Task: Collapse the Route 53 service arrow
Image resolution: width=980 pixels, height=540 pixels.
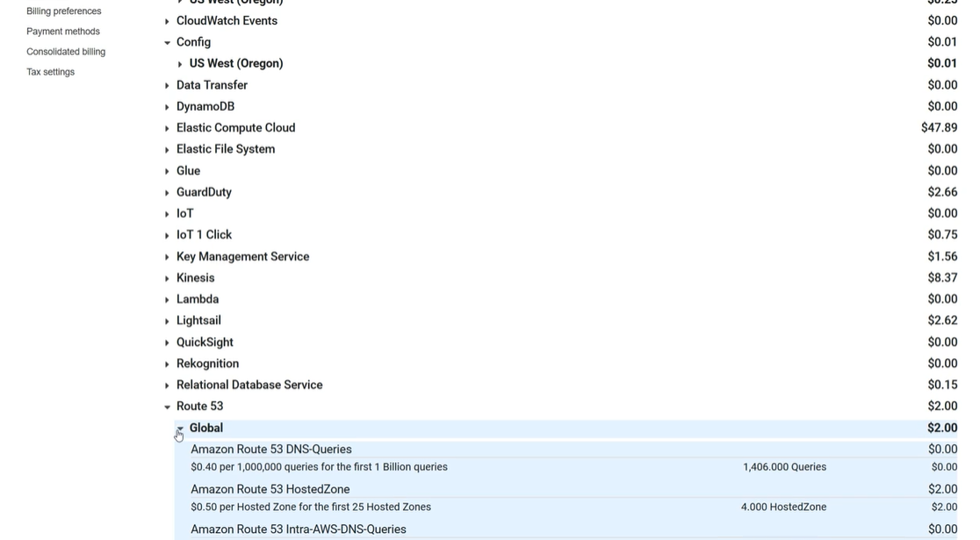Action: 167,407
